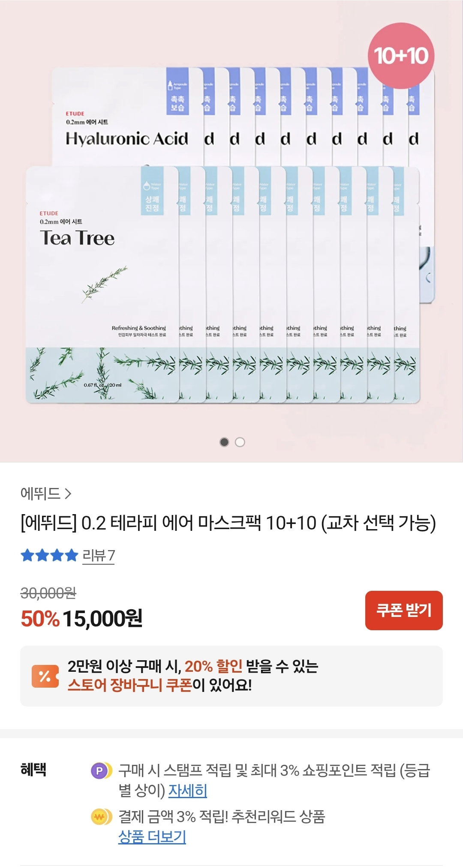Open the store cart coupon banner
The image size is (463, 868).
coord(231,676)
